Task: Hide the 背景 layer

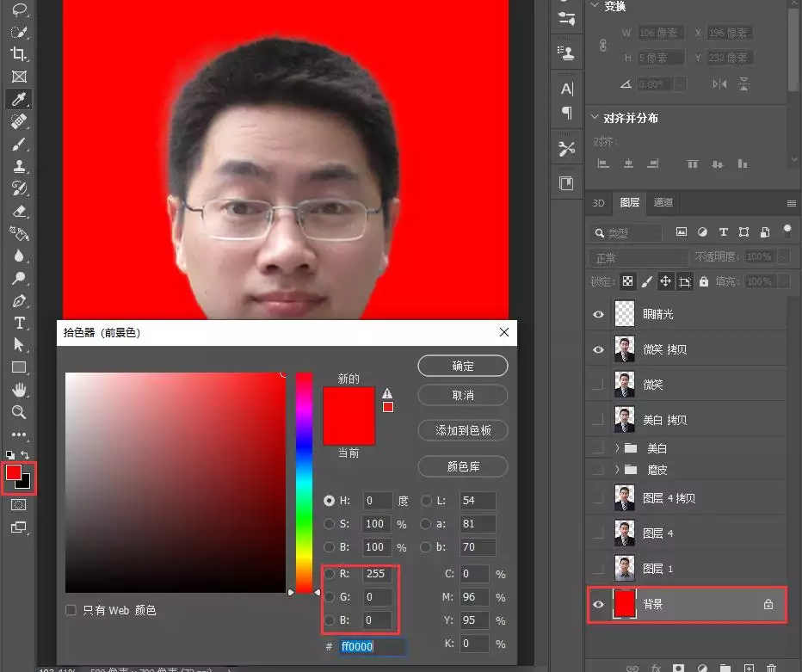Action: [598, 605]
